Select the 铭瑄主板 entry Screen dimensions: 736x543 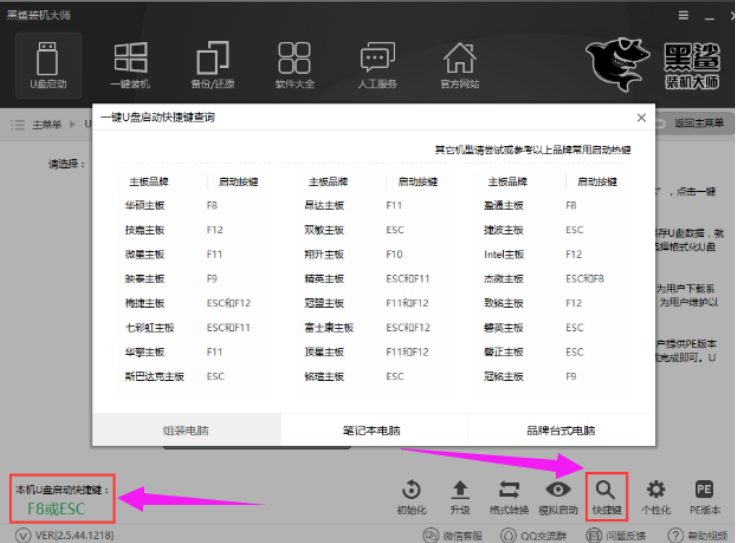click(324, 376)
